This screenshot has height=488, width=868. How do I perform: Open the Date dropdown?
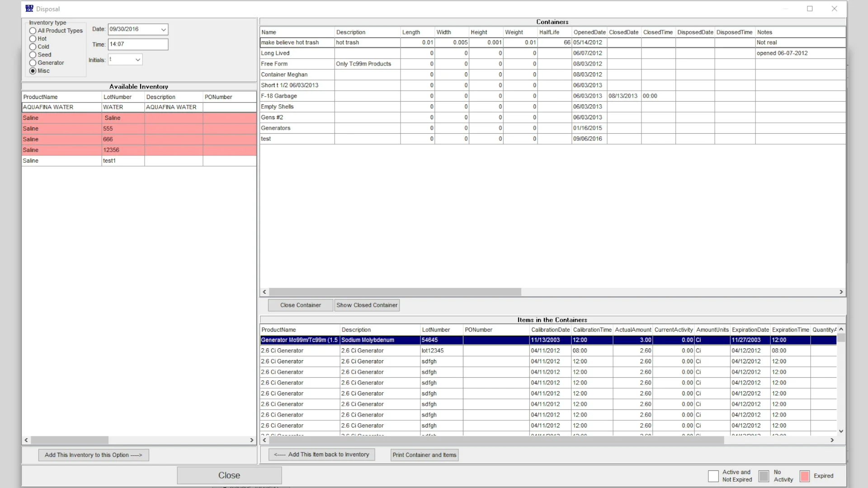point(163,29)
